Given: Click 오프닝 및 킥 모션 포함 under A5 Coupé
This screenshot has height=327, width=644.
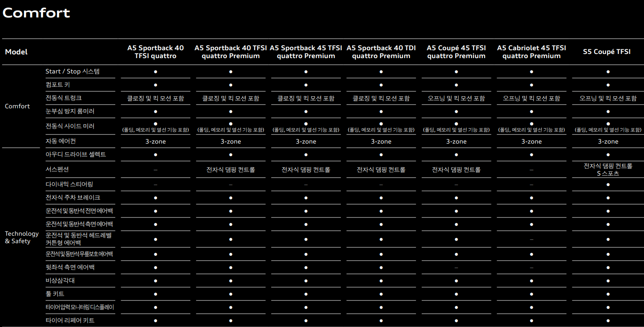Looking at the screenshot, I should click(x=456, y=98).
